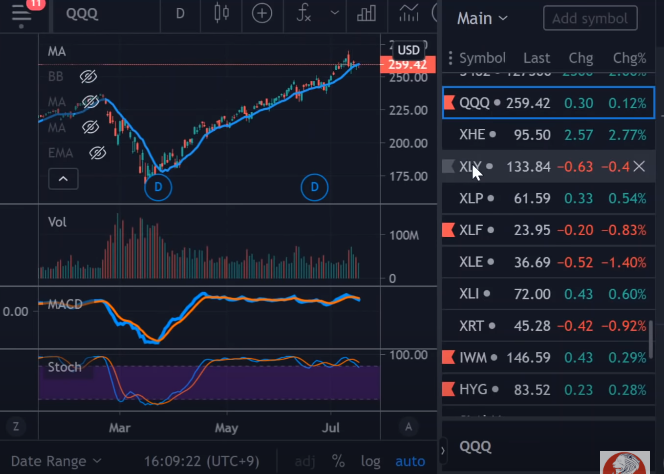Viewport: 664px width, 474px height.
Task: Remove XLY from watchlist with X
Action: coord(639,166)
